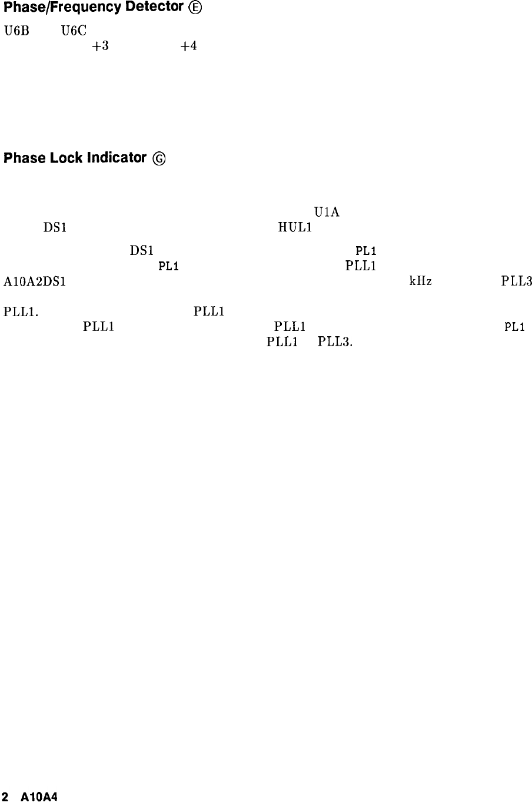Select the Phase Lock Indicator heading

[x=76, y=158]
